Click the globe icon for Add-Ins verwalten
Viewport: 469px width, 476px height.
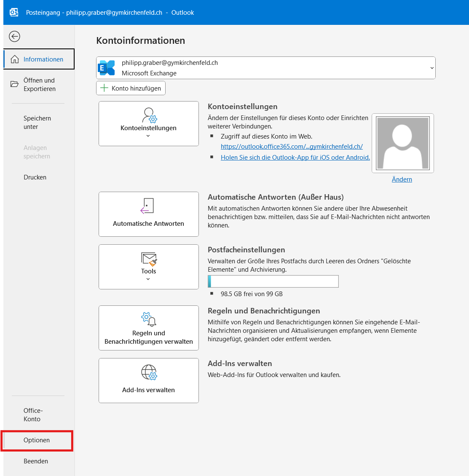pyautogui.click(x=149, y=372)
